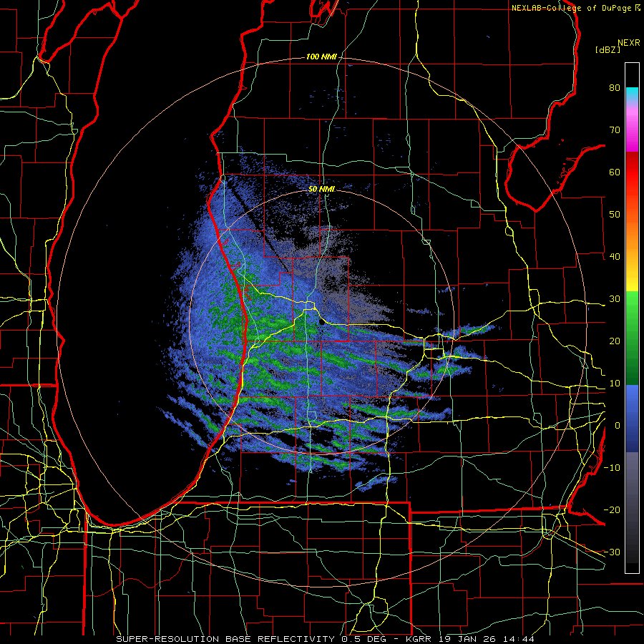The height and width of the screenshot is (644, 644).
Task: Click the 40 dBZ scale value
Action: coord(615,257)
